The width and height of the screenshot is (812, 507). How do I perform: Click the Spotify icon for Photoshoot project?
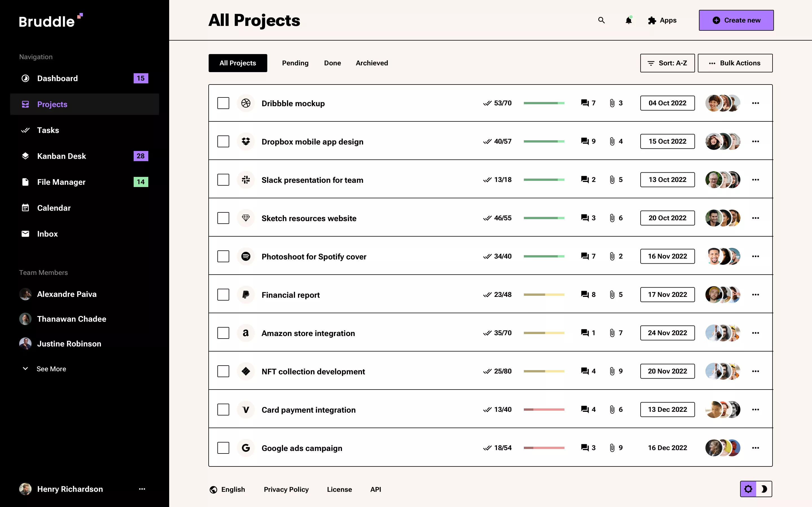click(x=246, y=256)
